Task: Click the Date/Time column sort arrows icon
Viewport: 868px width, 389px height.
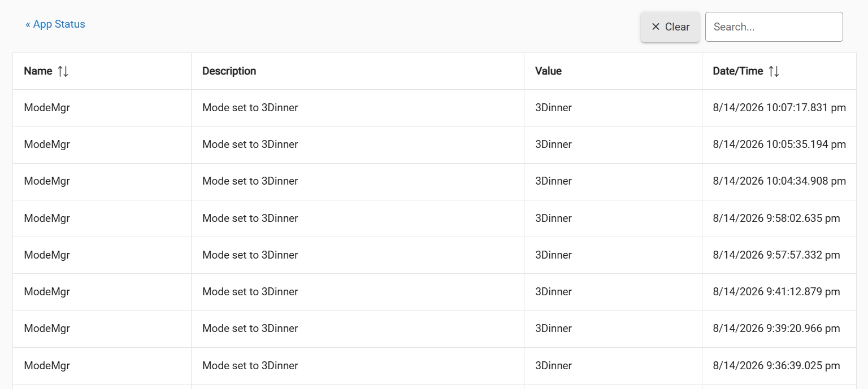Action: [x=774, y=71]
